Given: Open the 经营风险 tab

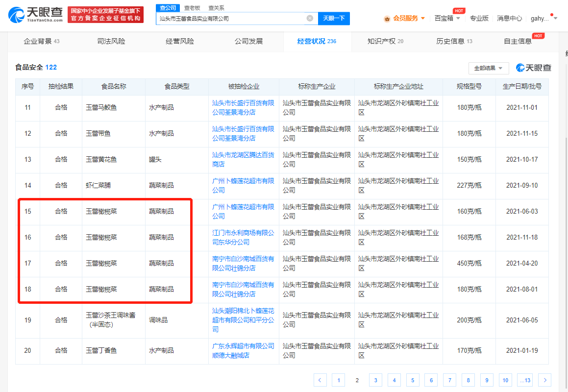Looking at the screenshot, I should (180, 41).
